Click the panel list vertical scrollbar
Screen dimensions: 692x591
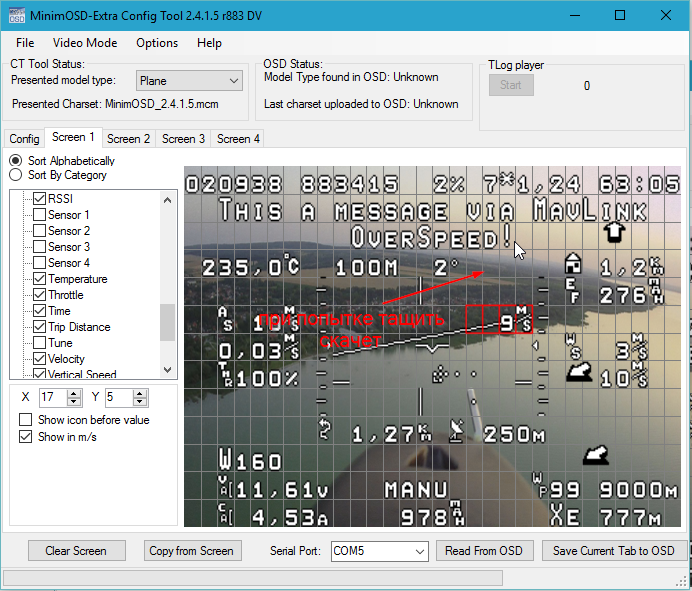[x=167, y=322]
